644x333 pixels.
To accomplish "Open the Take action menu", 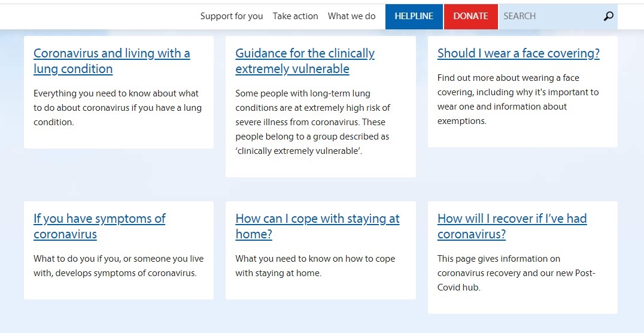I will (295, 16).
